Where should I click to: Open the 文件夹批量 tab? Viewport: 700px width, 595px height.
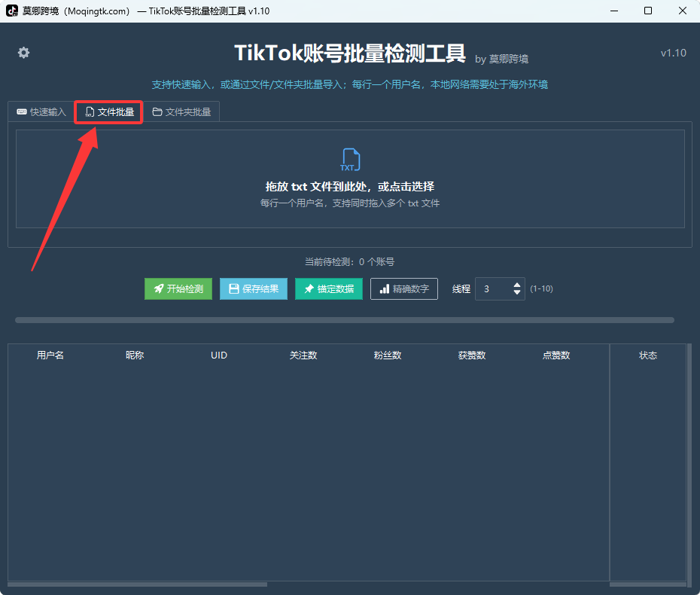[181, 112]
